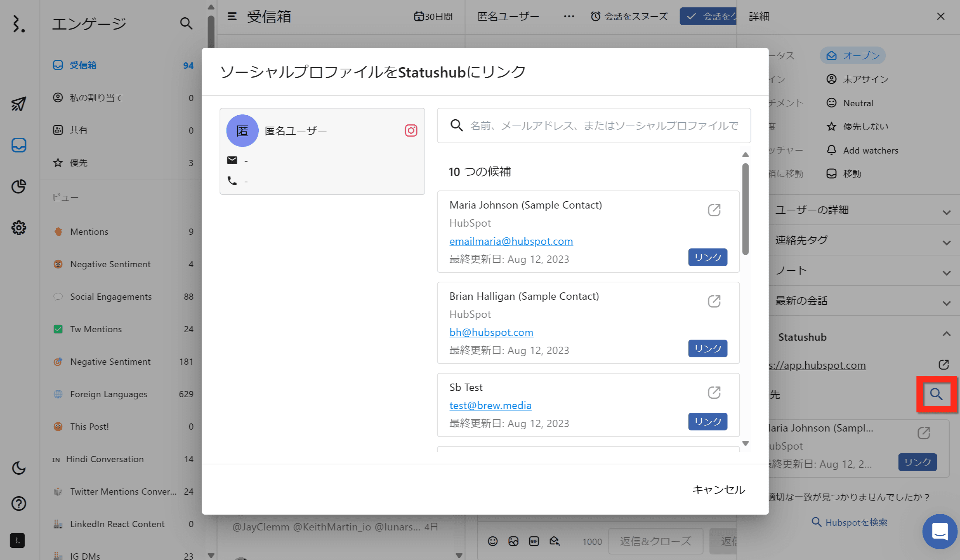Click search icon beside エンゲージ heading
The width and height of the screenshot is (960, 560).
186,24
